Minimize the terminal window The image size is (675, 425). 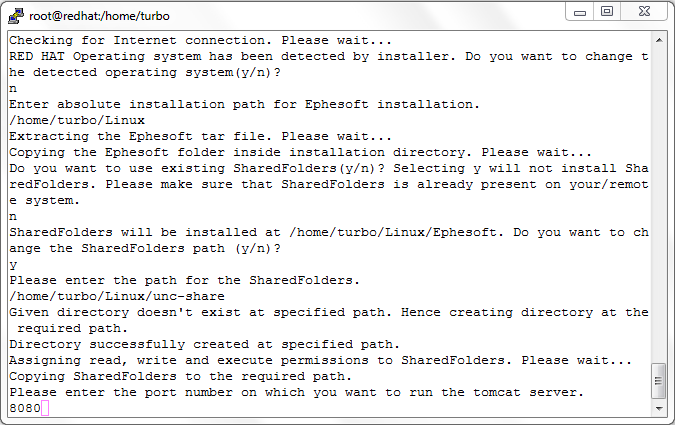[x=580, y=12]
